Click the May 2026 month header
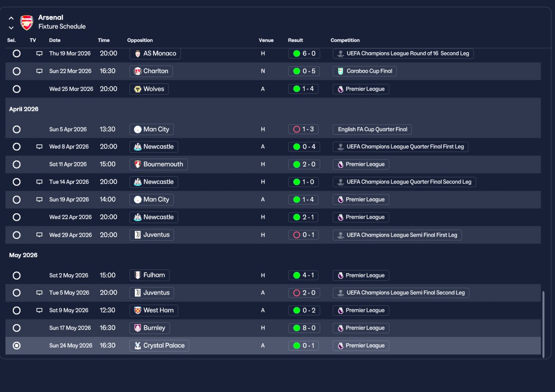 [23, 255]
